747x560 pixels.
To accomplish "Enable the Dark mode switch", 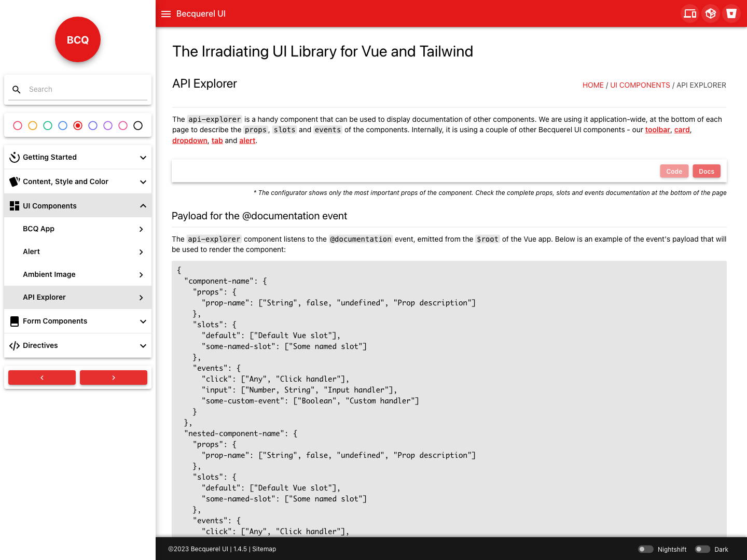I will [702, 549].
